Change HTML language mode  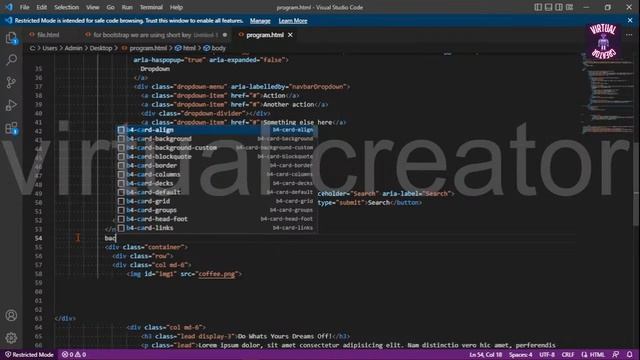593,355
